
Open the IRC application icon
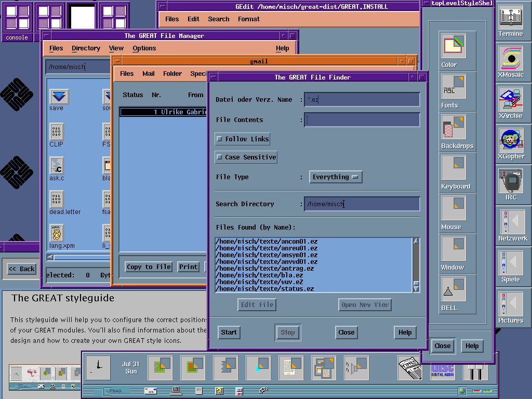point(511,180)
